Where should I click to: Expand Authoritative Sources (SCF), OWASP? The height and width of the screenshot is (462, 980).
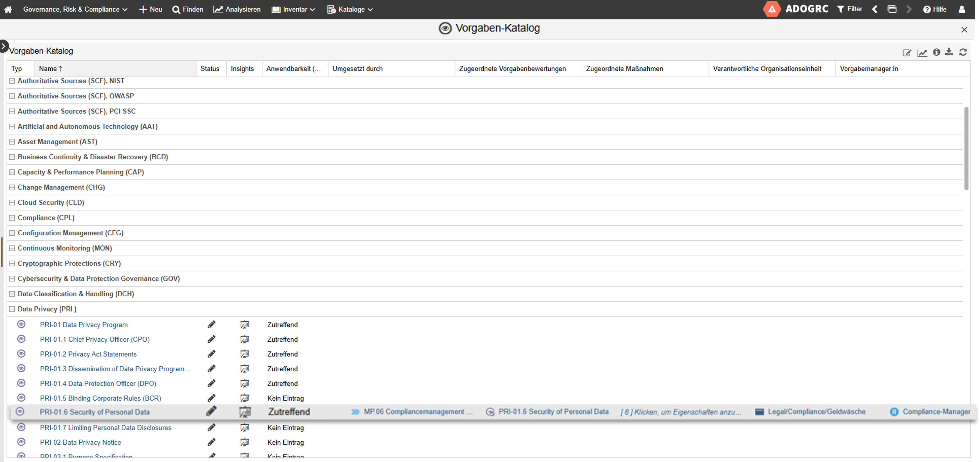pyautogui.click(x=12, y=96)
